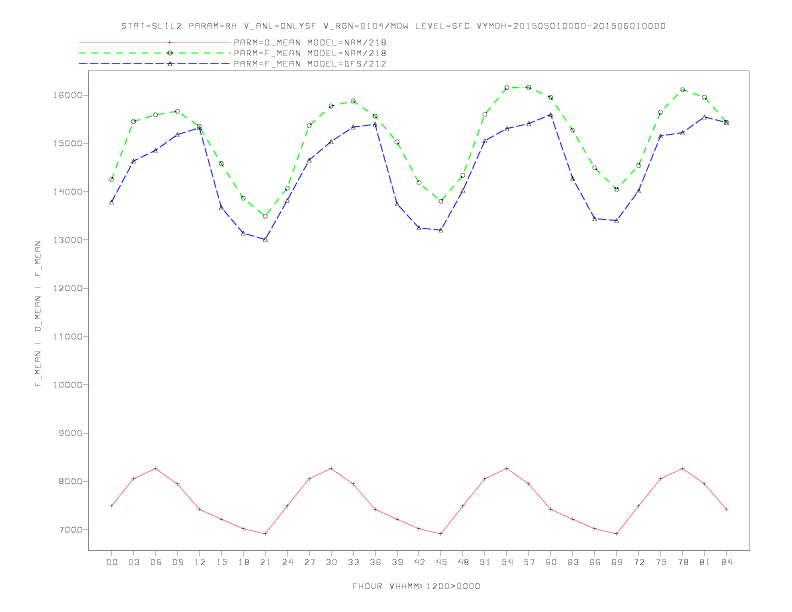Click the green circle marker in the legend

[x=170, y=53]
